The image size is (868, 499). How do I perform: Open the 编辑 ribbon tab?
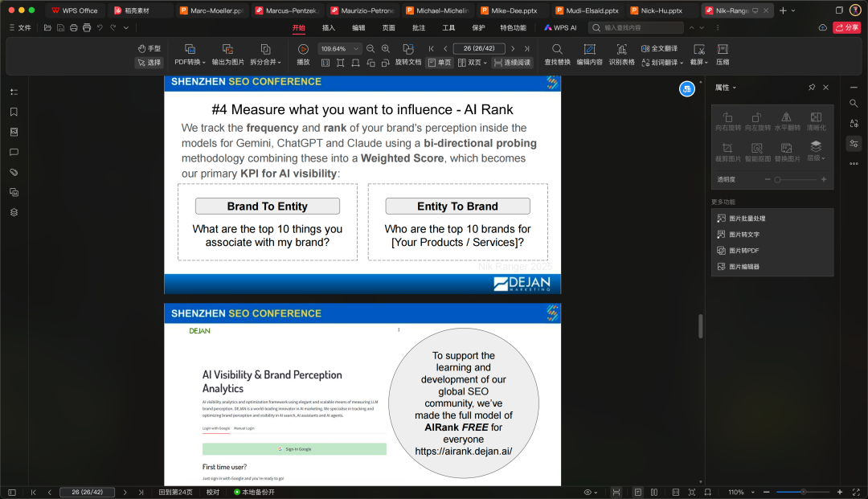(358, 27)
